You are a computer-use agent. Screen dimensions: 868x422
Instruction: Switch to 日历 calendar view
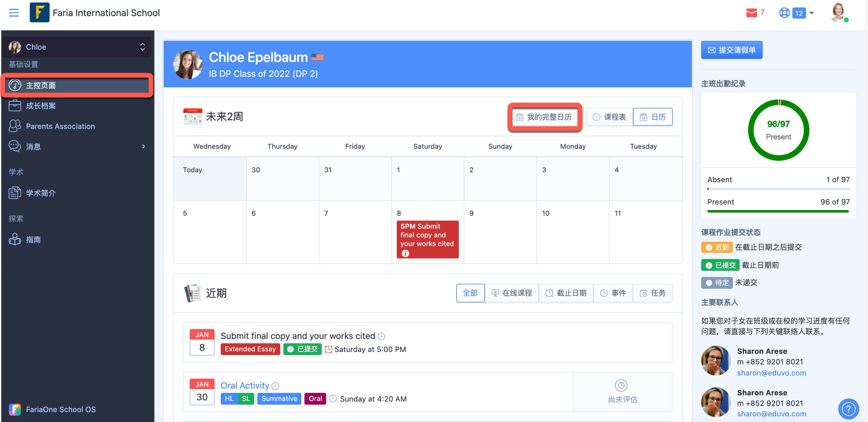(x=653, y=117)
